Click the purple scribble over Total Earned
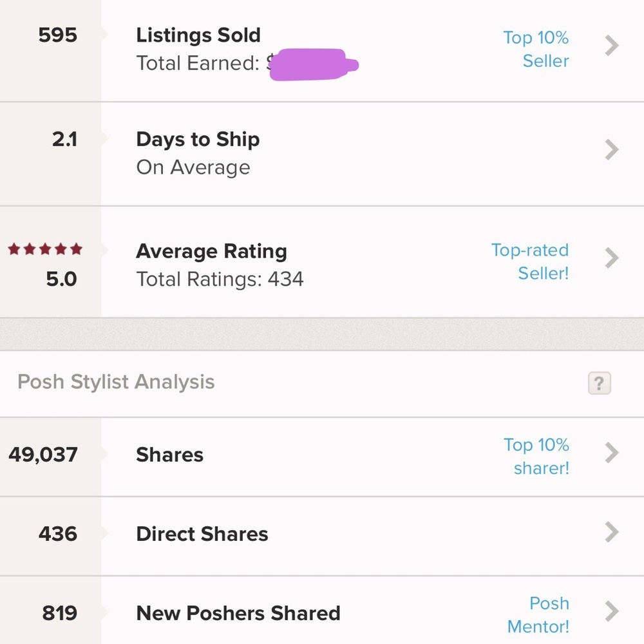Viewport: 644px width, 644px height. click(314, 64)
